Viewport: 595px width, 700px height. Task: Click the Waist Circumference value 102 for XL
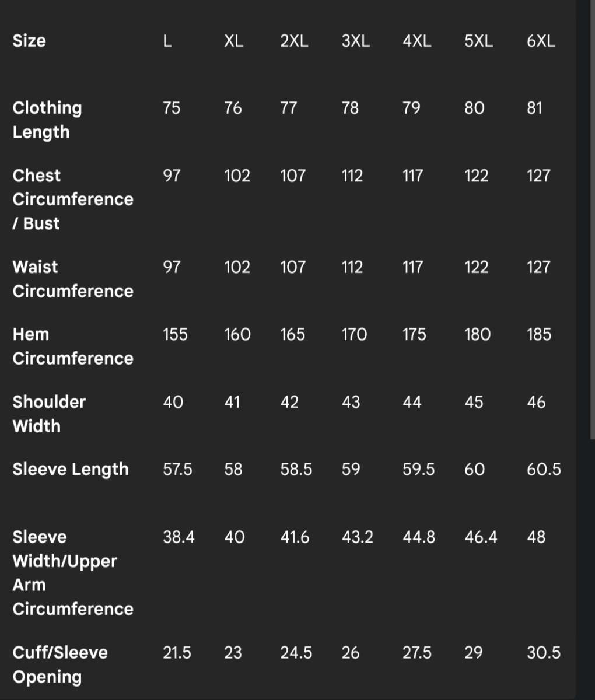pyautogui.click(x=237, y=267)
